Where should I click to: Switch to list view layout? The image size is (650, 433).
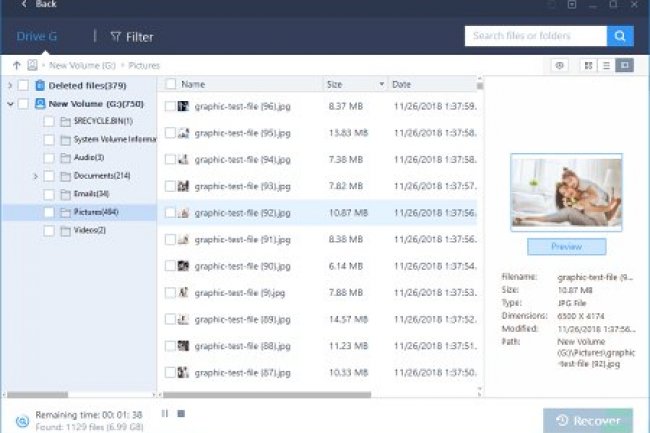coord(606,65)
